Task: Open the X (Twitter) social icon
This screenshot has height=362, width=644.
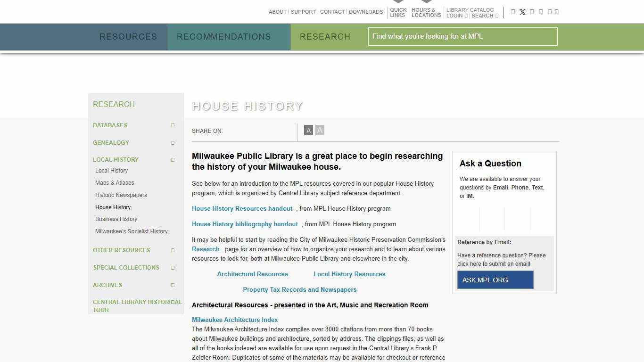Action: click(522, 12)
